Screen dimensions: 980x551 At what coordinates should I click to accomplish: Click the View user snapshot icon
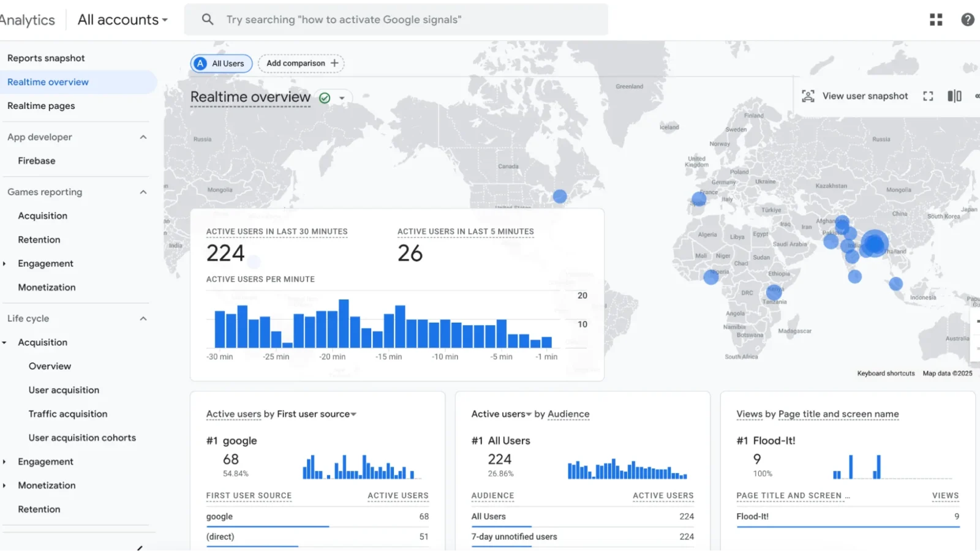point(809,96)
